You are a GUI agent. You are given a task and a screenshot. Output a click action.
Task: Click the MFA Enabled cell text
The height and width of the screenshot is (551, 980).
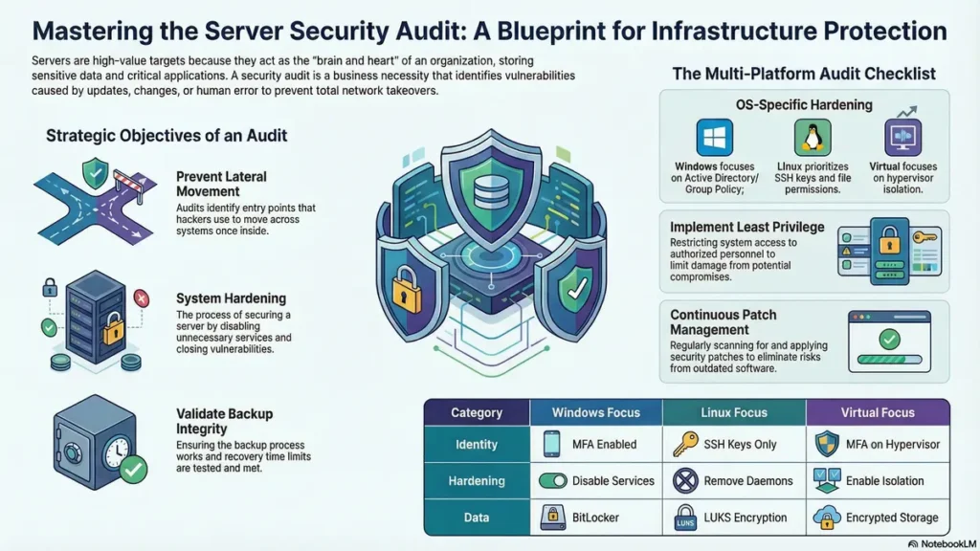605,444
